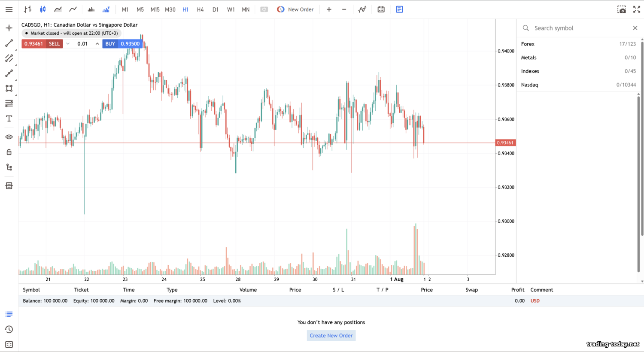The image size is (644, 352).
Task: Enter fullscreen mode
Action: tap(637, 9)
